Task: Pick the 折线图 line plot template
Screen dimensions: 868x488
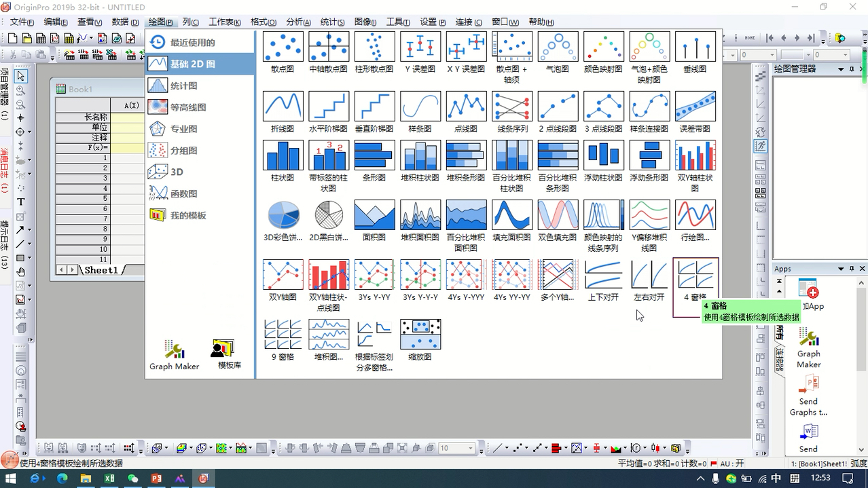Action: (x=283, y=112)
